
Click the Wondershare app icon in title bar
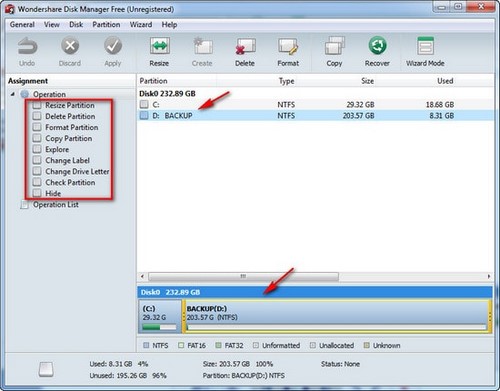click(x=10, y=9)
